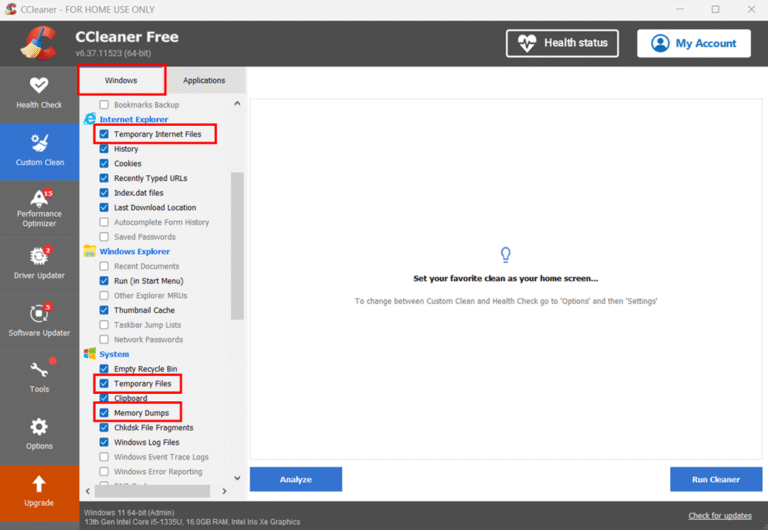This screenshot has width=768, height=530.
Task: Click the CCleaner logo in header
Action: 39,43
